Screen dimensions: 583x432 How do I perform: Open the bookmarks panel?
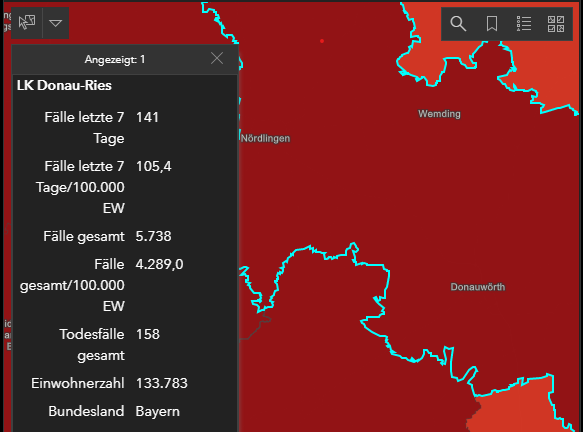tap(492, 24)
